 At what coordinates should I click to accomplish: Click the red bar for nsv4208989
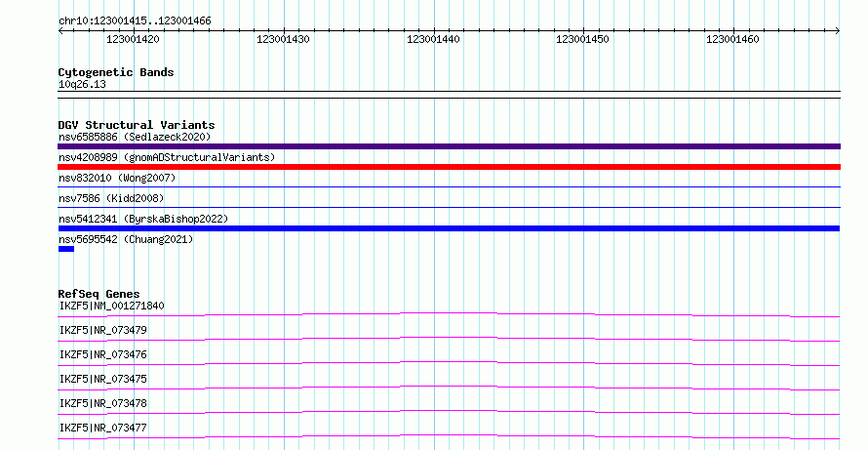pos(449,167)
